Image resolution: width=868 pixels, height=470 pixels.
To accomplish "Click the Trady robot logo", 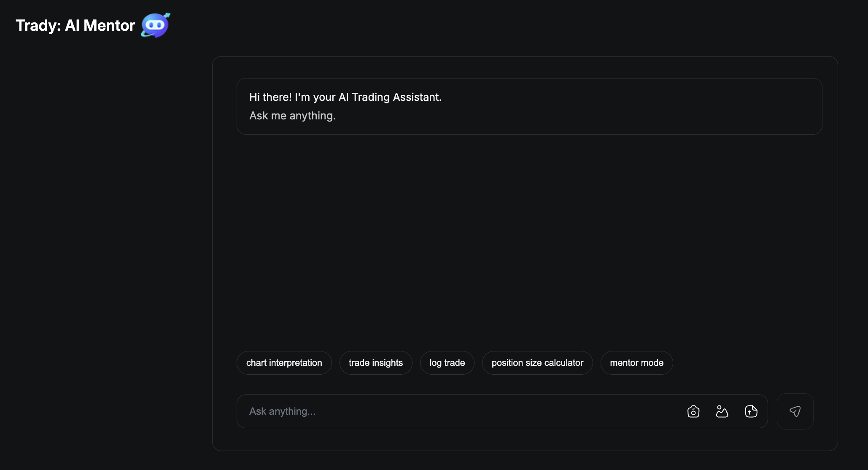I will [154, 25].
